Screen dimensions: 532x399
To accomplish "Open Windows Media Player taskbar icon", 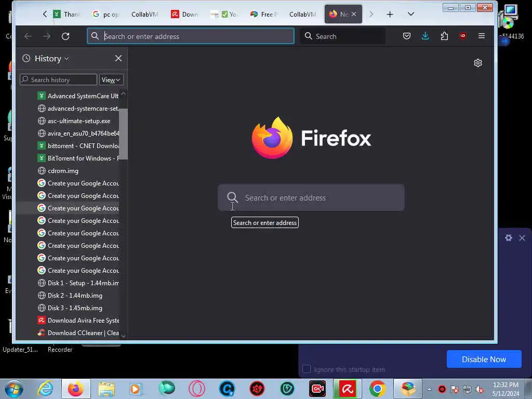I will pos(136,389).
